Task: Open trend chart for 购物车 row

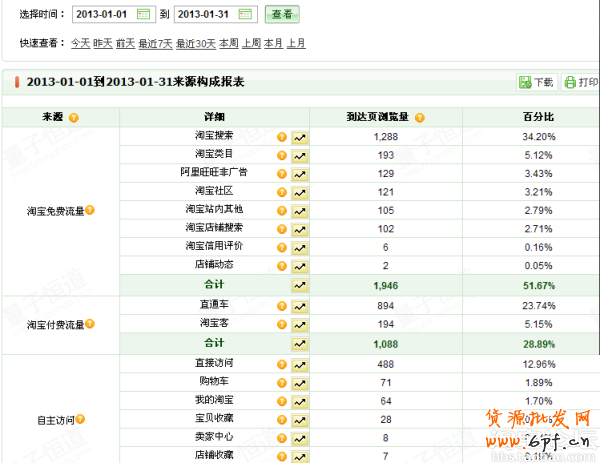Action: click(x=299, y=381)
